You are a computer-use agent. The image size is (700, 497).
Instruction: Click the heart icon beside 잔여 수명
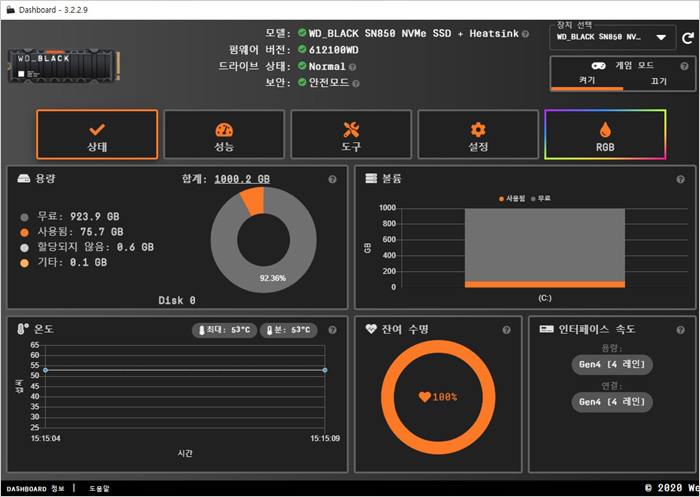(x=371, y=330)
